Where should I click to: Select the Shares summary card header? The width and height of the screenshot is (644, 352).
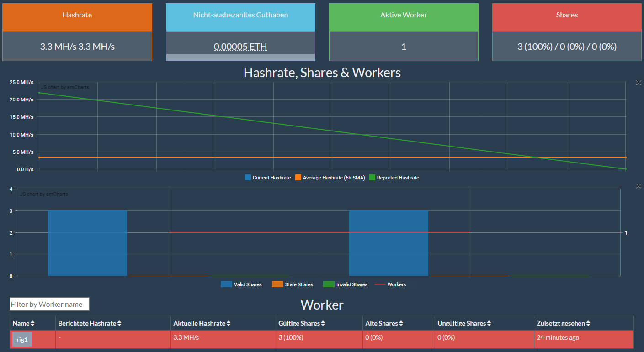(567, 15)
